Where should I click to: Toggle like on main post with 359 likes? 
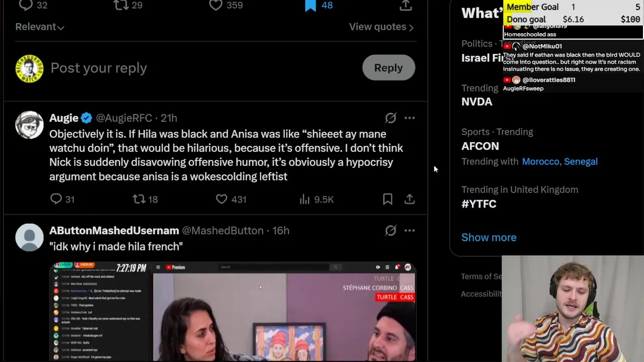click(x=216, y=5)
